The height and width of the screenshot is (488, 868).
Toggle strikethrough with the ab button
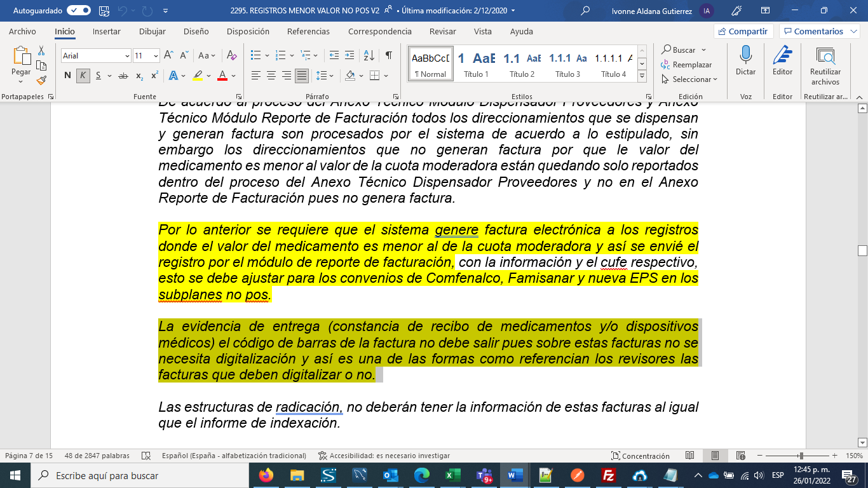pyautogui.click(x=123, y=76)
